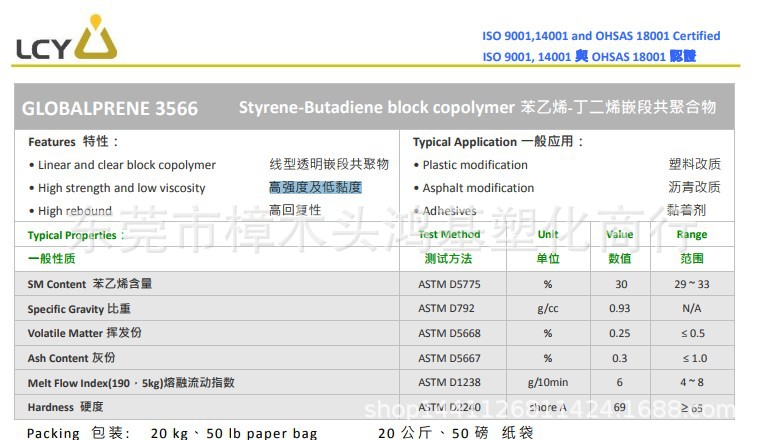Viewport: 760px width, 440px height.
Task: Select the English ISO 9001 Certified line
Action: pos(601,36)
